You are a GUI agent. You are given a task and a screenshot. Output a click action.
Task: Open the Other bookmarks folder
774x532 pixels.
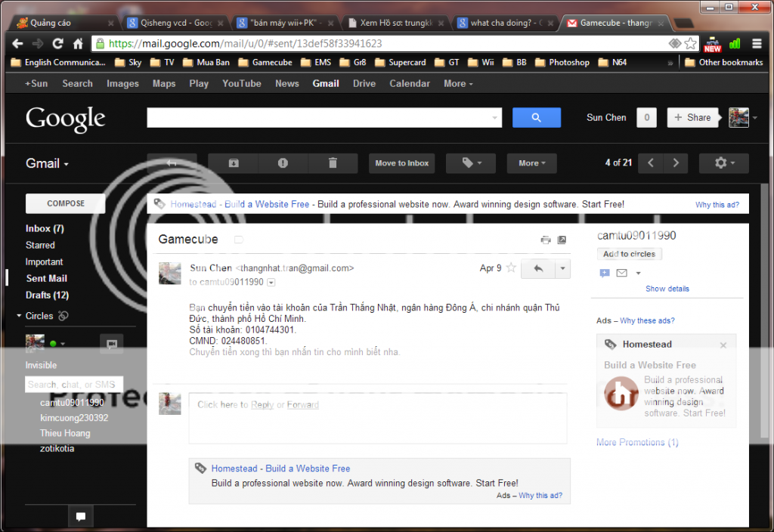tap(724, 62)
